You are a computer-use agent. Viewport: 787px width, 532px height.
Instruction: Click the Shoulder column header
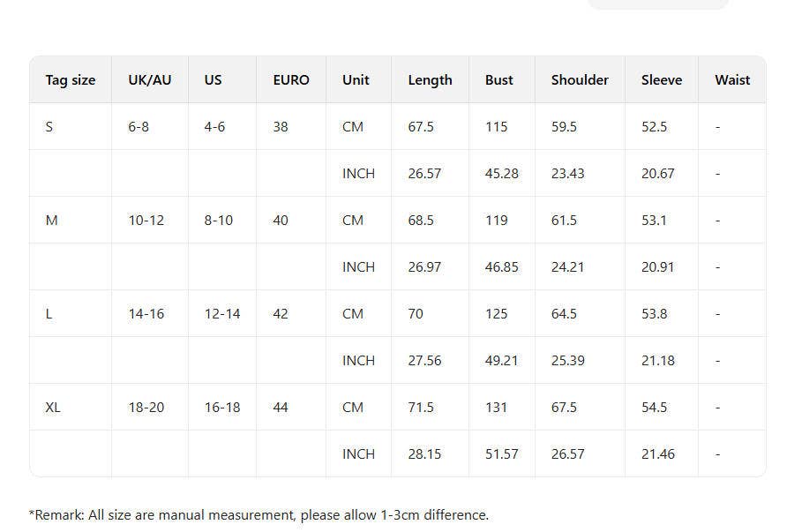click(580, 80)
